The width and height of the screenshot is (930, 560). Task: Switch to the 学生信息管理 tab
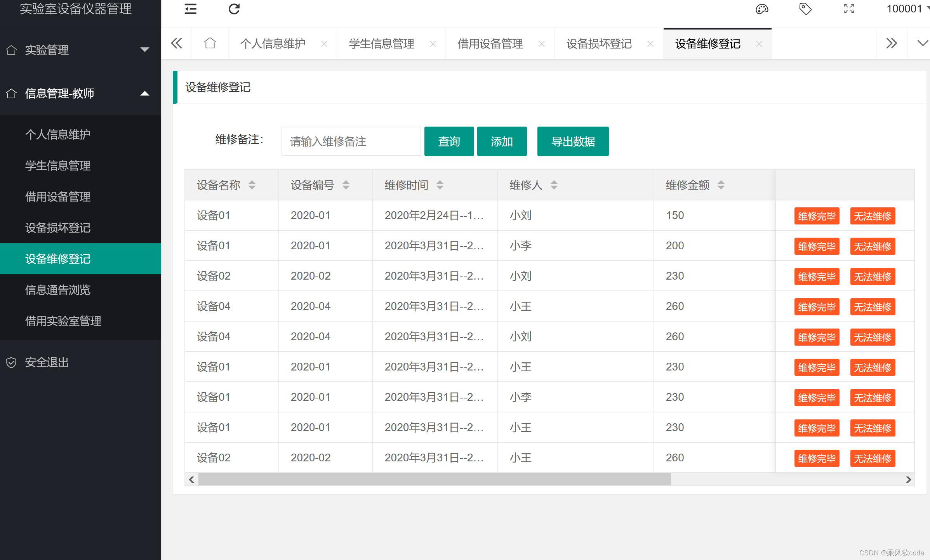[x=381, y=44]
